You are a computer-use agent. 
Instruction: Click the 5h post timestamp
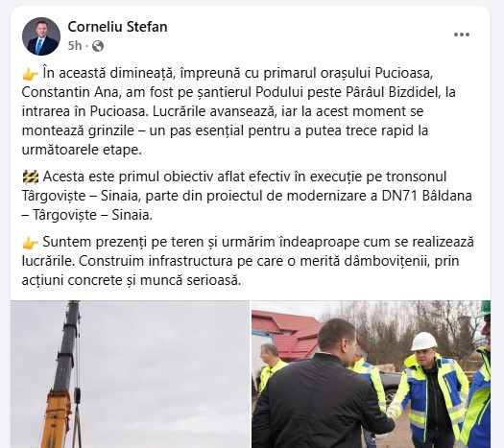75,46
